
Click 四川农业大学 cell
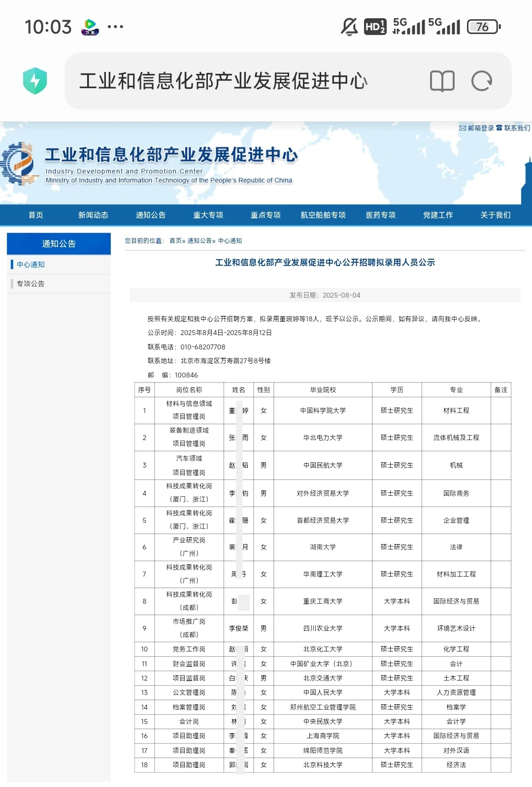tap(323, 628)
